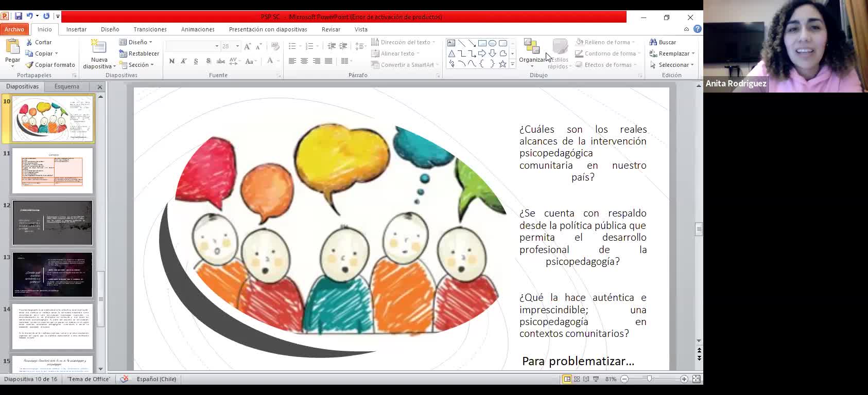Click the Save icon in quick access toolbar
The image size is (868, 395).
pyautogui.click(x=19, y=16)
